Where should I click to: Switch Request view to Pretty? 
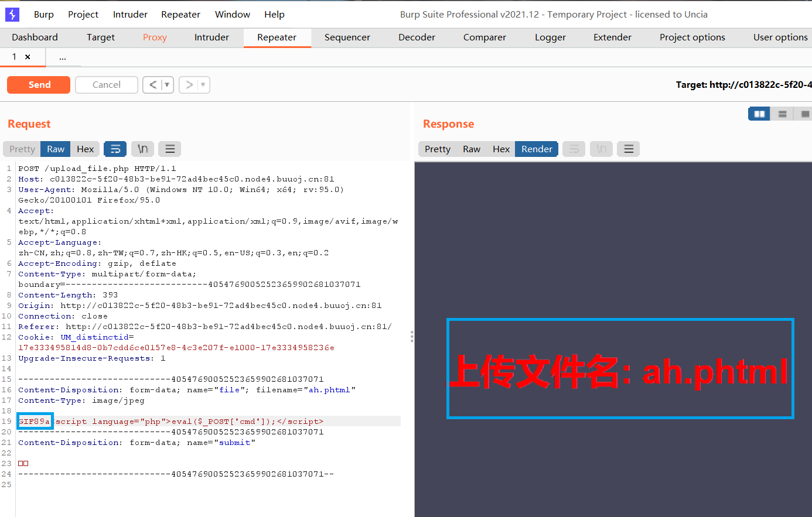[x=22, y=149]
